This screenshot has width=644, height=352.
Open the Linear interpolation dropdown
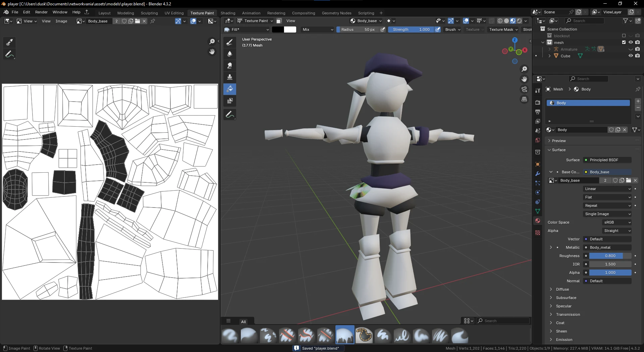point(607,189)
